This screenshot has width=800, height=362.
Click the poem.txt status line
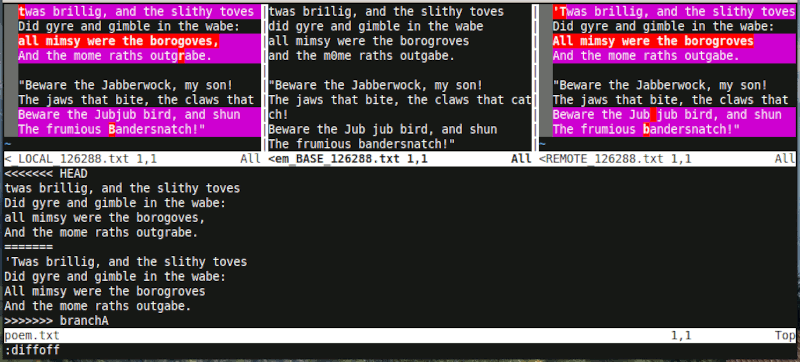pyautogui.click(x=400, y=335)
